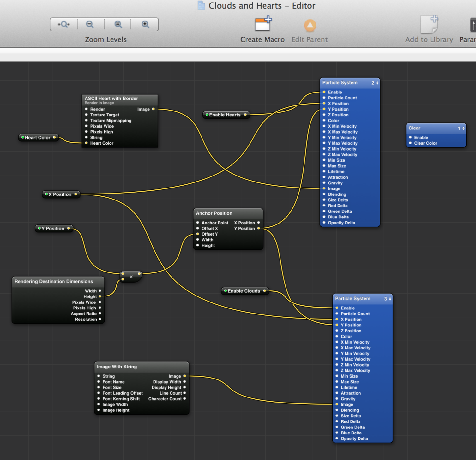Click Particle System 3 Image input port
The width and height of the screenshot is (476, 460).
point(337,405)
